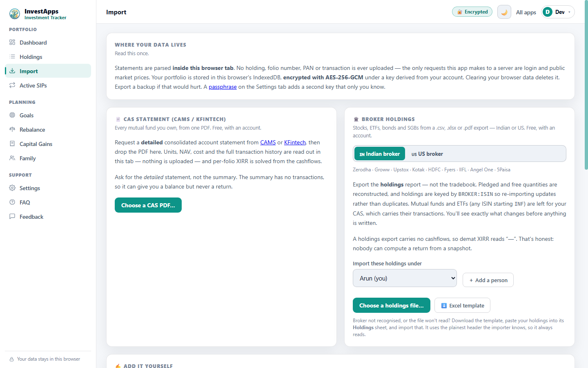This screenshot has width=588, height=368.
Task: Open FAQ page in sidebar
Action: pos(48,202)
